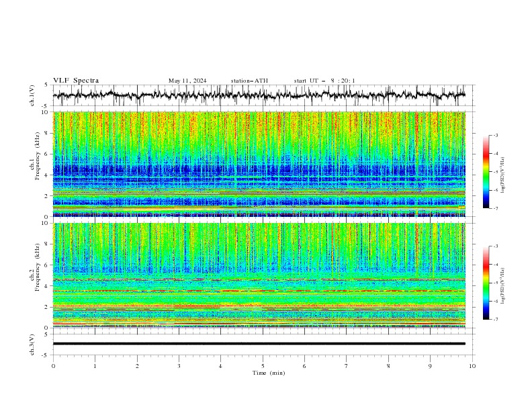Click inside the ch.2 spectrogram panel
Screen dimensions: 532x411
pyautogui.click(x=259, y=275)
